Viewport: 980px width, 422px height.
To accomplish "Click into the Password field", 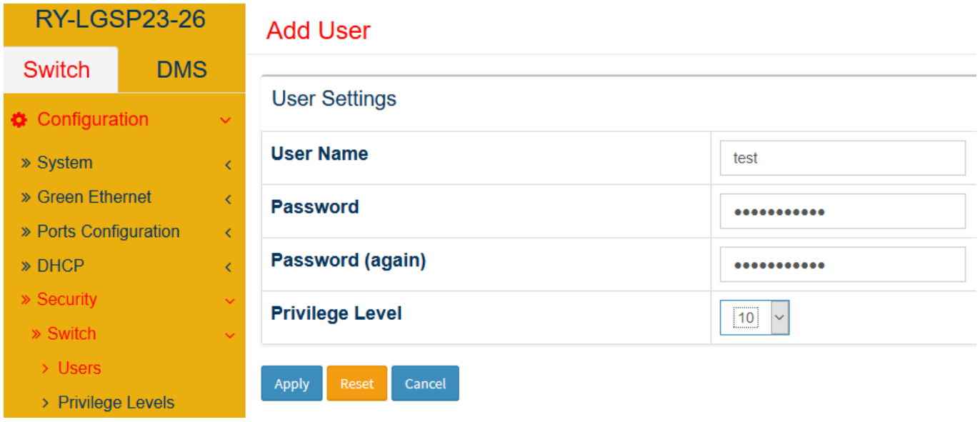I will tap(843, 211).
